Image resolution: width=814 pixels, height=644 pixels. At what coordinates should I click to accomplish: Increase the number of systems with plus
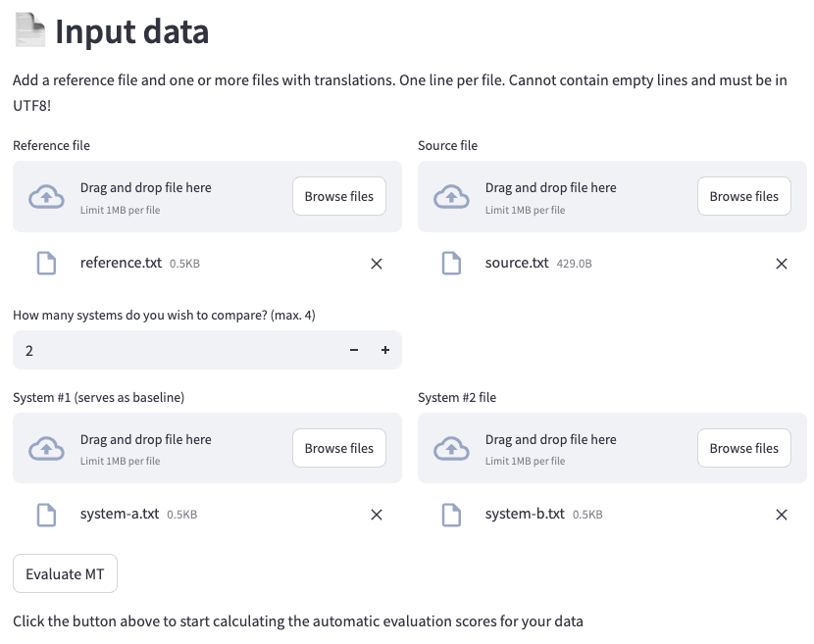385,350
